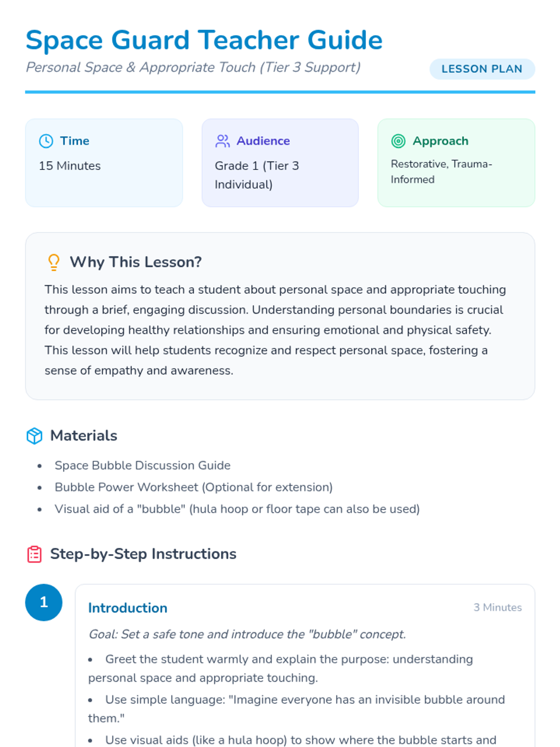Click the clipboard icon by Step-by-Step Instructions
Viewport: 560px width, 747px height.
(35, 554)
